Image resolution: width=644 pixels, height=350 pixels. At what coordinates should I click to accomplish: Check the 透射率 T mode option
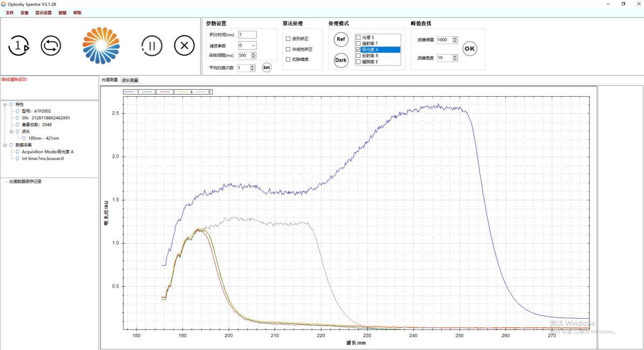click(x=359, y=43)
